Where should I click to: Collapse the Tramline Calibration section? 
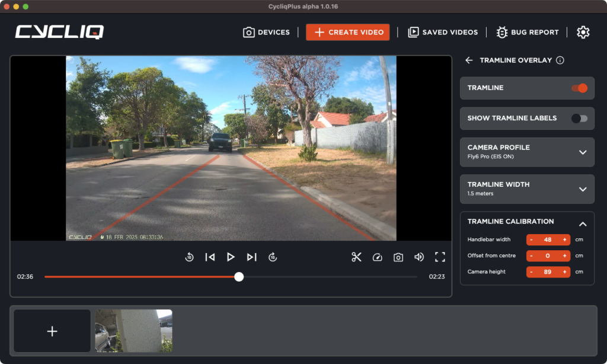click(583, 224)
